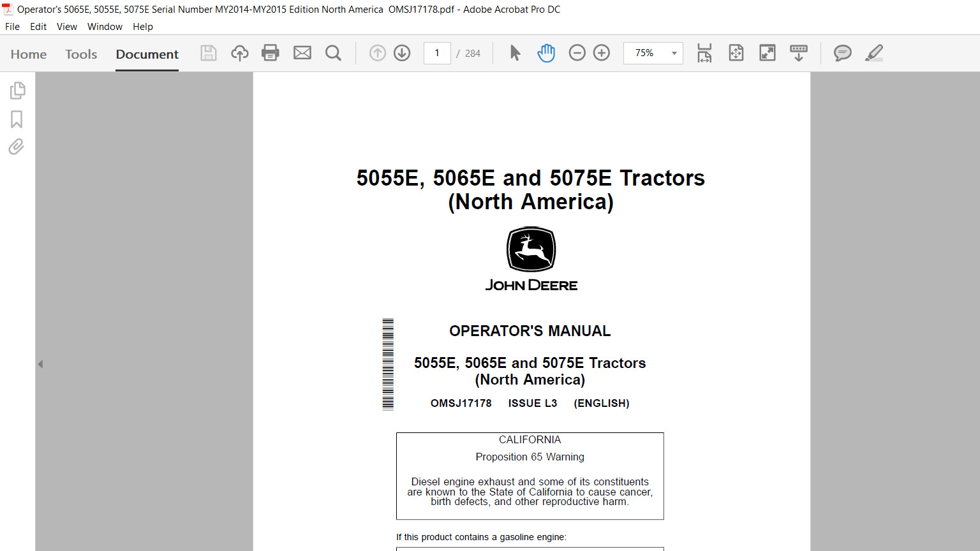Open the Find text search tool
Screen dimensions: 980x551
coord(333,53)
